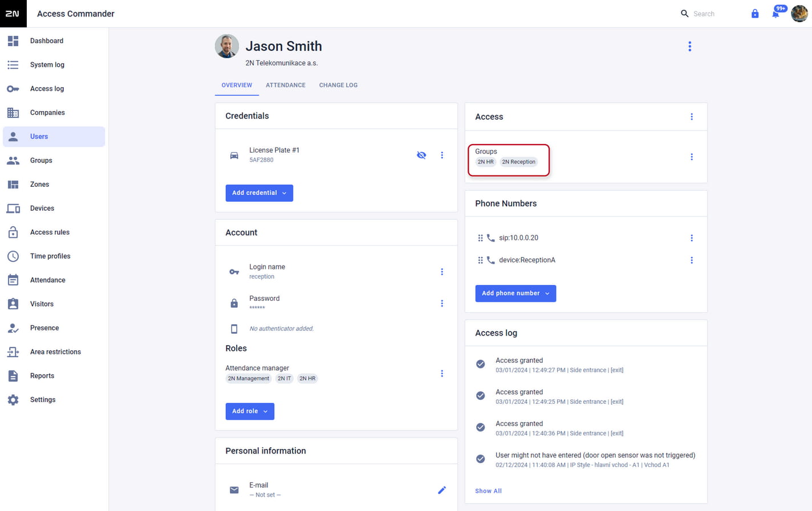Click the 12:40:36 PM Access granted entry
The width and height of the screenshot is (812, 511).
click(586, 428)
